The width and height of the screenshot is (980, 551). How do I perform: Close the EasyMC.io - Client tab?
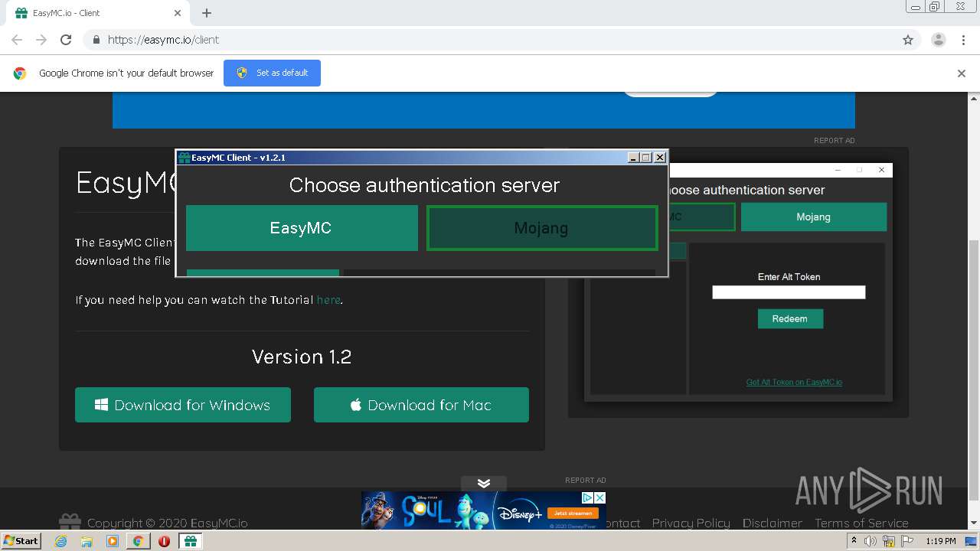pos(178,13)
